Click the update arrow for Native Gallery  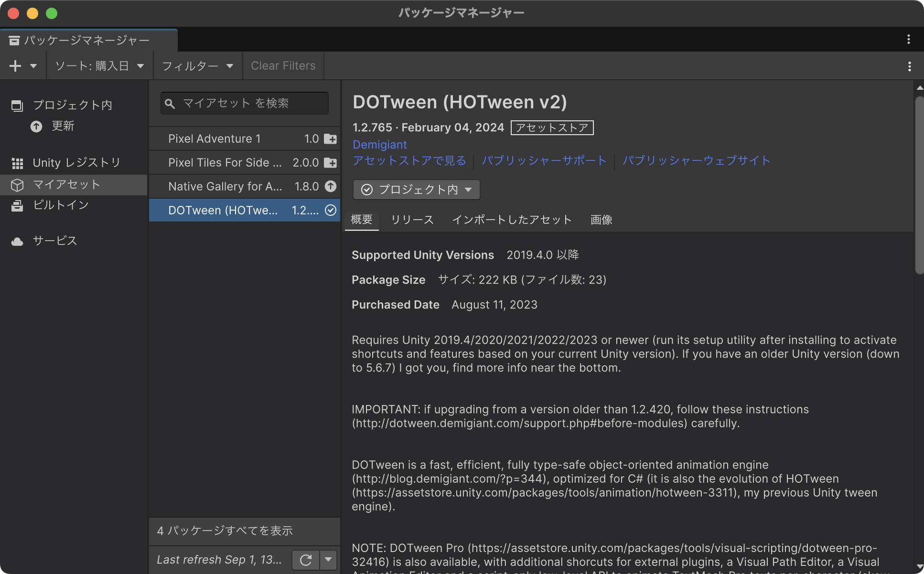(x=330, y=186)
